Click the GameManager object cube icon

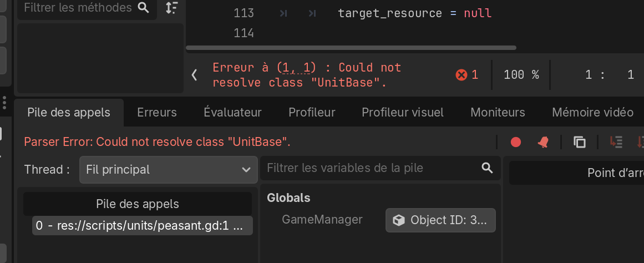click(398, 220)
